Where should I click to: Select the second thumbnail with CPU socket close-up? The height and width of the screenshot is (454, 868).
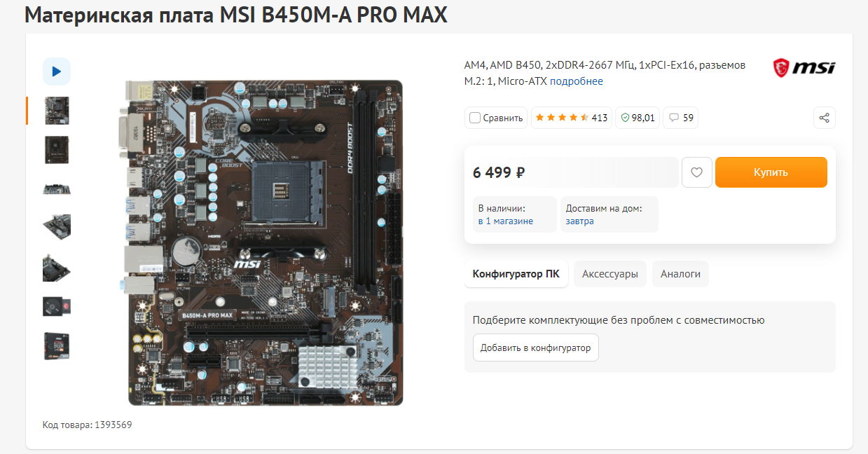click(57, 150)
